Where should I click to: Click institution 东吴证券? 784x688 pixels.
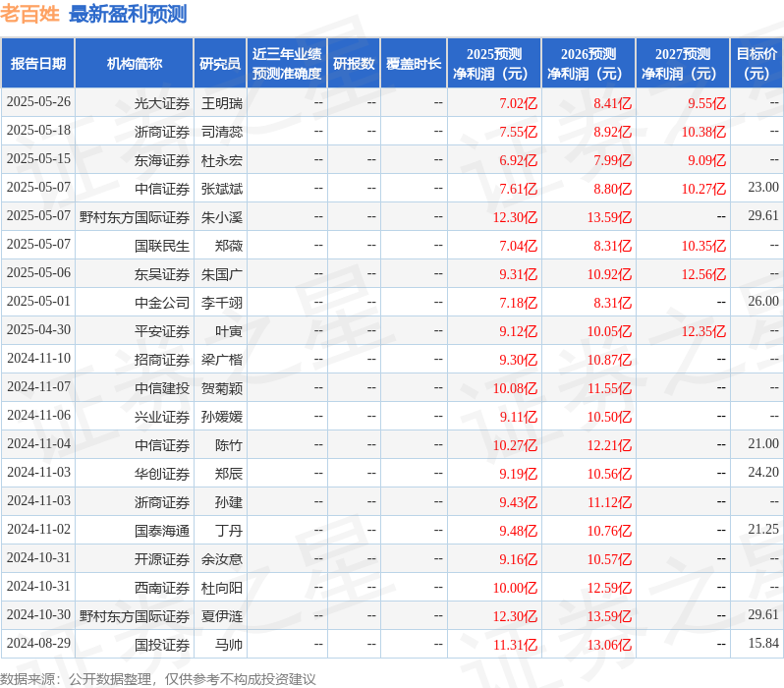click(162, 274)
